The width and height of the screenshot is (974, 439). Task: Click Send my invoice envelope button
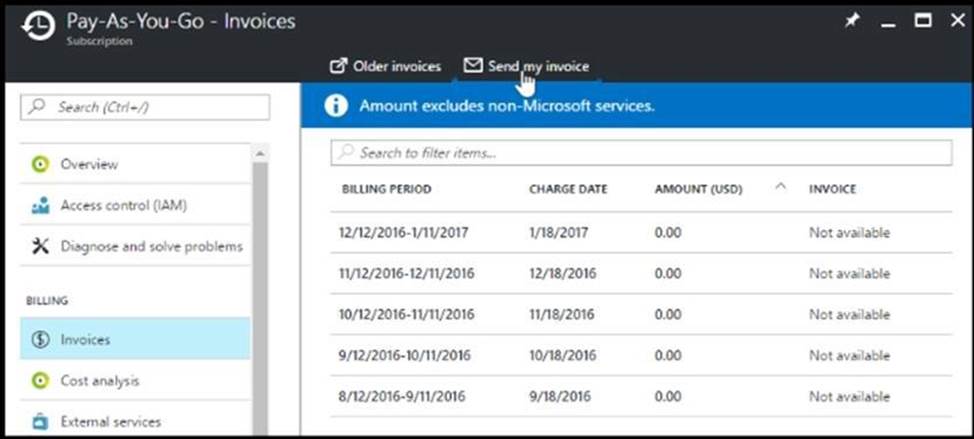coord(526,67)
